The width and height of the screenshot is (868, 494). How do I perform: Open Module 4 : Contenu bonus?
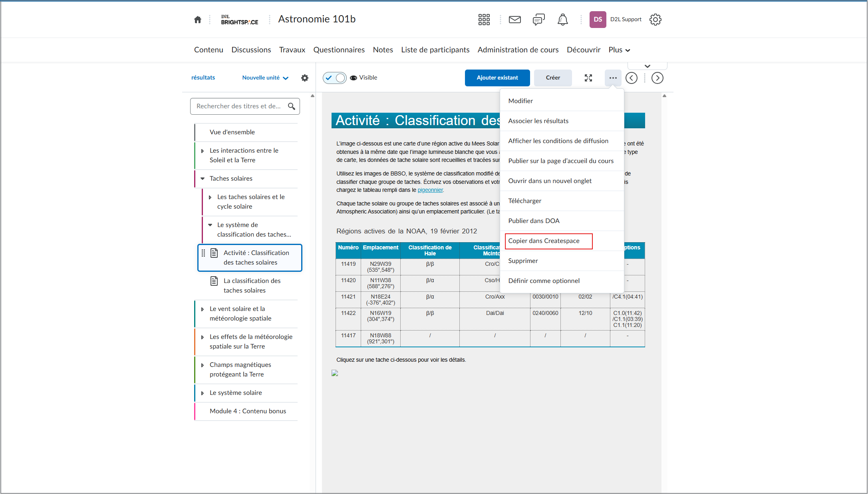[x=246, y=411]
